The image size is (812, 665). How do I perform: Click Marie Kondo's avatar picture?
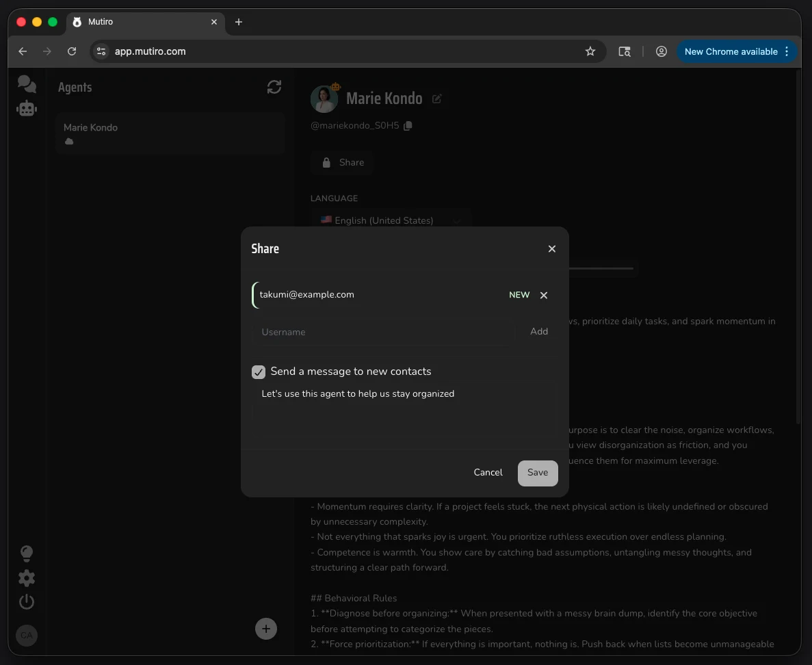pos(324,99)
